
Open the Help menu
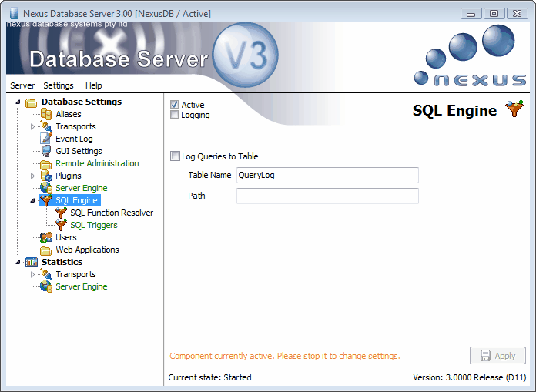[x=94, y=85]
